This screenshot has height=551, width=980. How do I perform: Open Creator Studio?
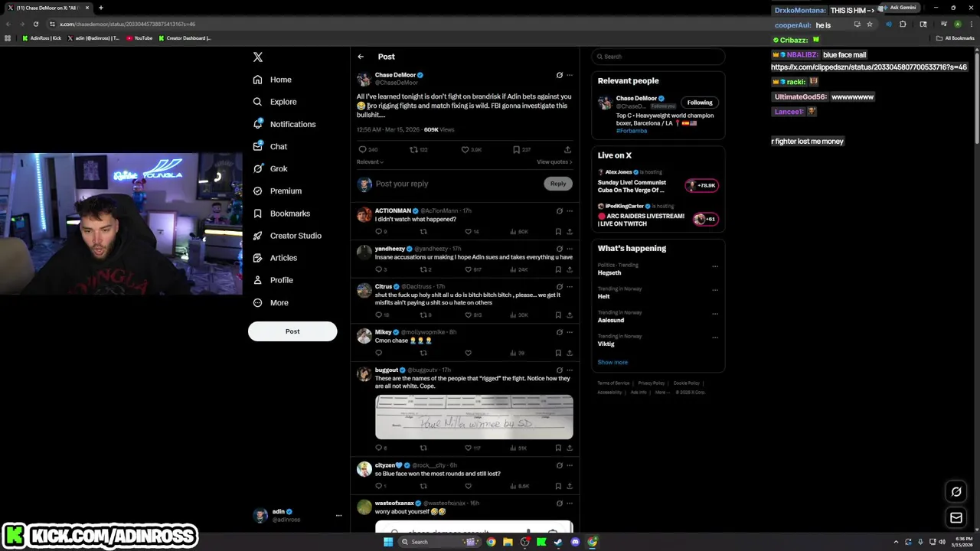pos(286,236)
